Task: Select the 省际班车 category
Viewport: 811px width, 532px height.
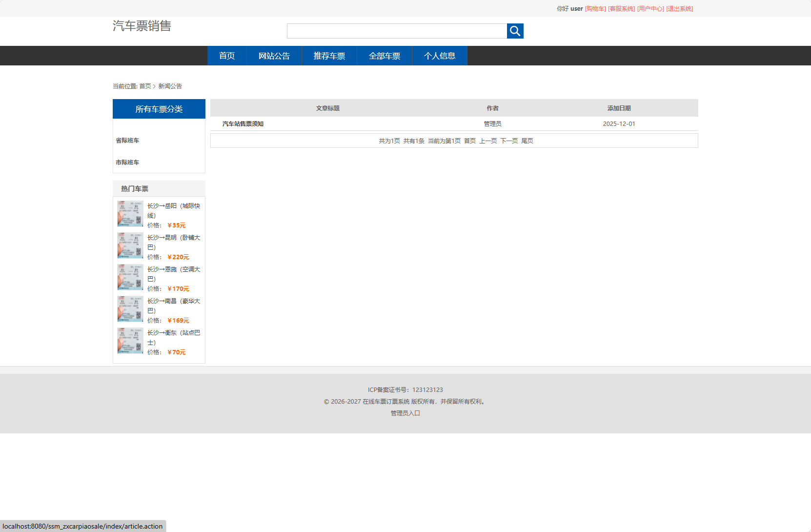Action: pyautogui.click(x=127, y=141)
